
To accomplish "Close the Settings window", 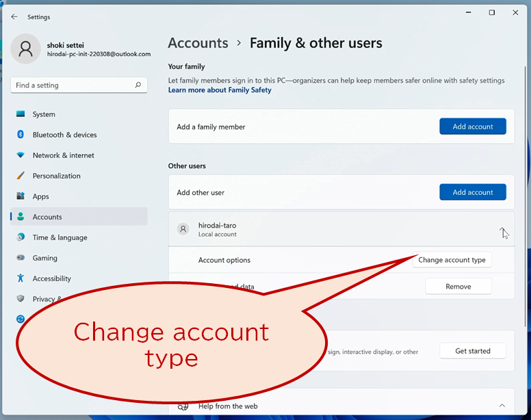I will (x=515, y=12).
